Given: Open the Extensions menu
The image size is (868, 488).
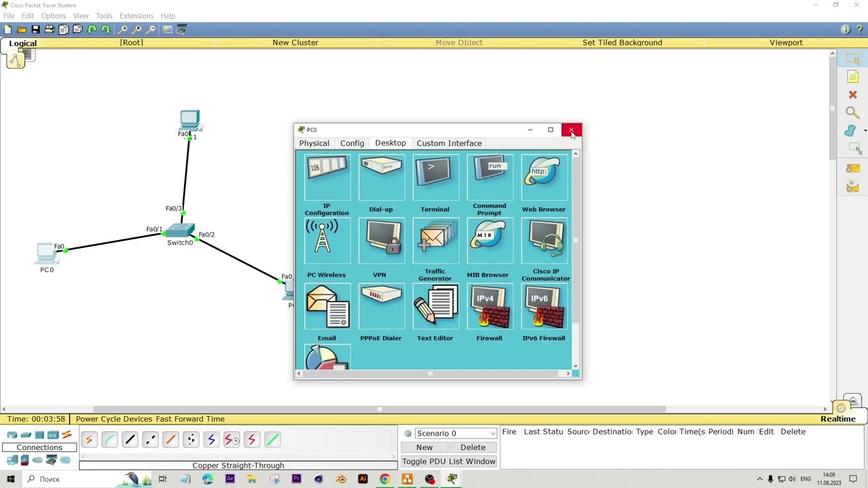Looking at the screenshot, I should pos(136,16).
